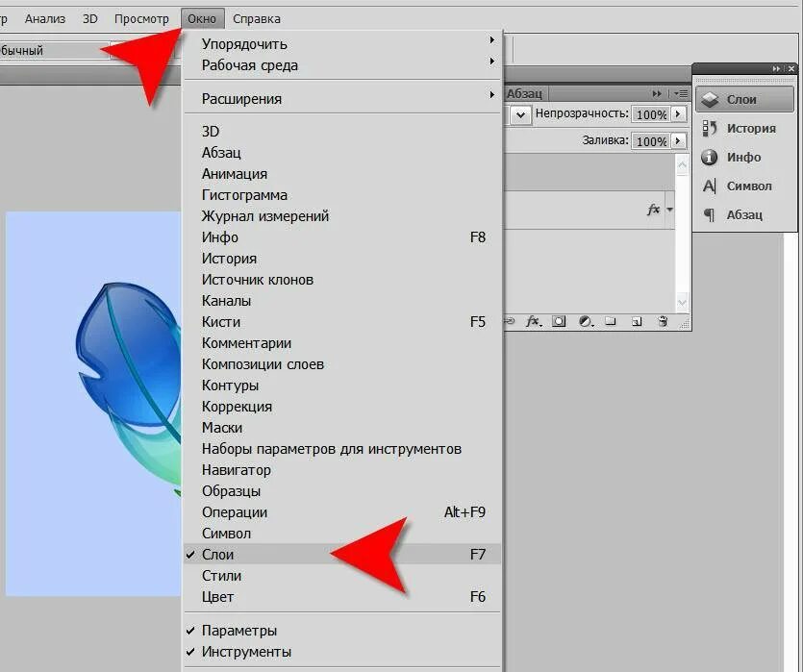The width and height of the screenshot is (803, 672).
Task: Open the 3D menu in menu bar
Action: [90, 19]
